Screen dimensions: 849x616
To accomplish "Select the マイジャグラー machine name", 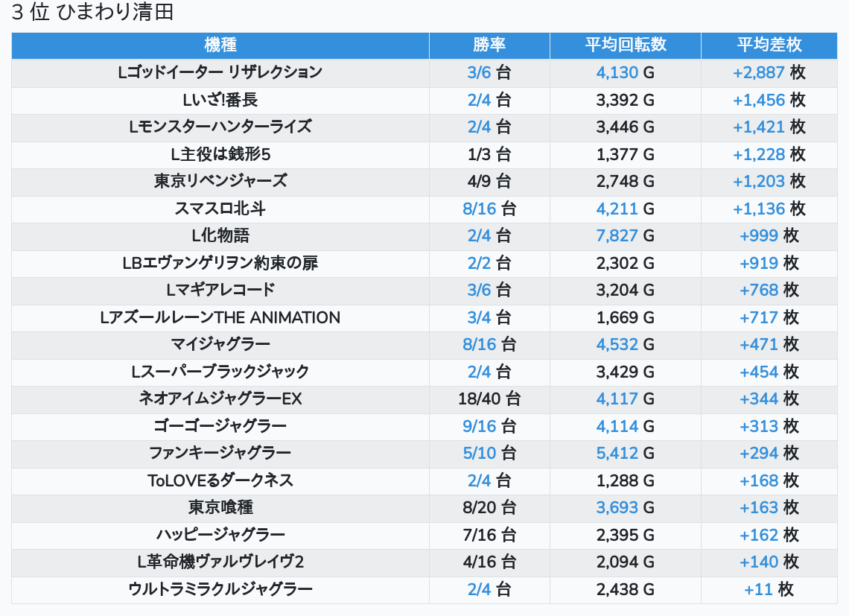I will point(220,345).
